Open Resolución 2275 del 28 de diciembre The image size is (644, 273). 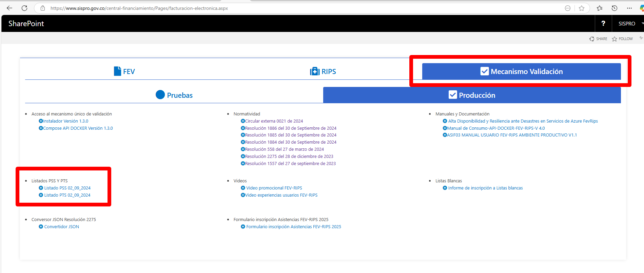[x=289, y=157]
